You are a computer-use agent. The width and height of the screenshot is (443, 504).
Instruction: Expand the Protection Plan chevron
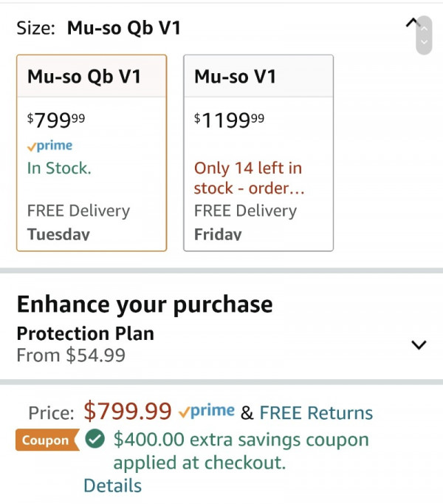[419, 344]
